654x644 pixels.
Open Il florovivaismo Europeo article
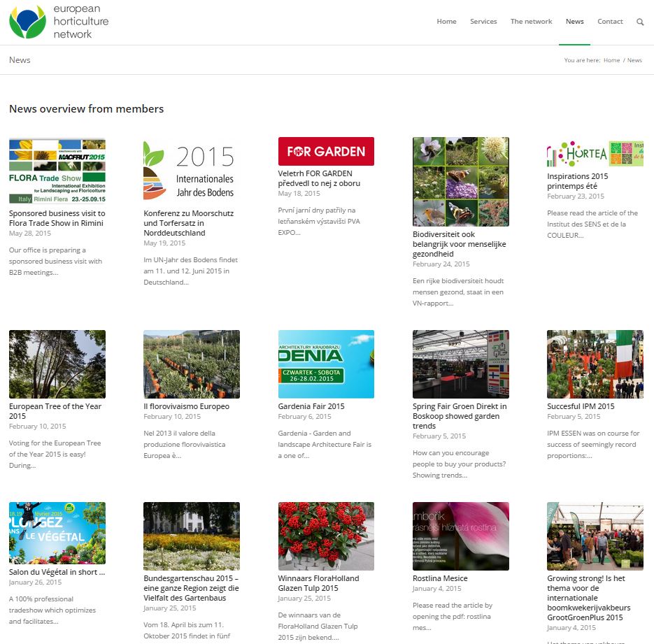click(x=187, y=406)
